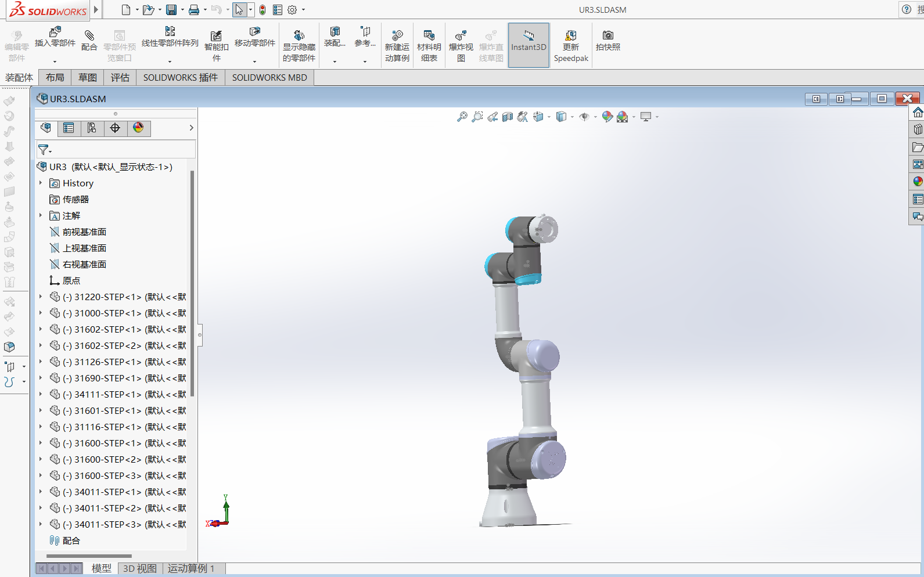Click Smart Fasteners (智能扣件) icon
This screenshot has width=924, height=577.
pos(216,35)
